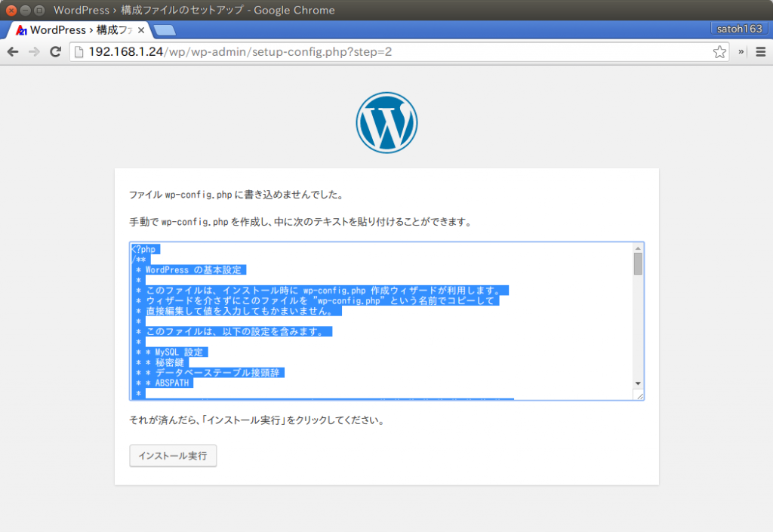Click the address bar URL field
773x532 pixels.
tap(399, 52)
